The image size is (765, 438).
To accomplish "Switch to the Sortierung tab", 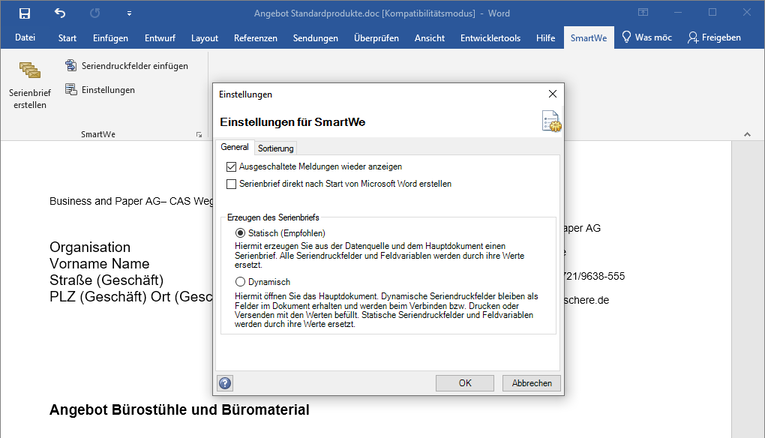I will pos(276,148).
